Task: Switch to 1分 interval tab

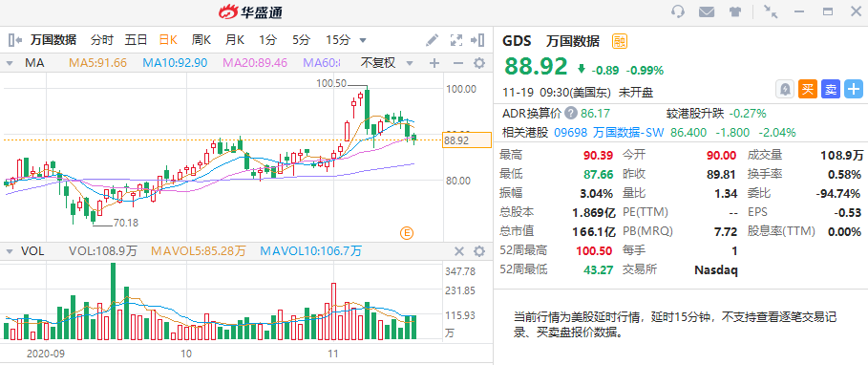Action: pyautogui.click(x=268, y=40)
